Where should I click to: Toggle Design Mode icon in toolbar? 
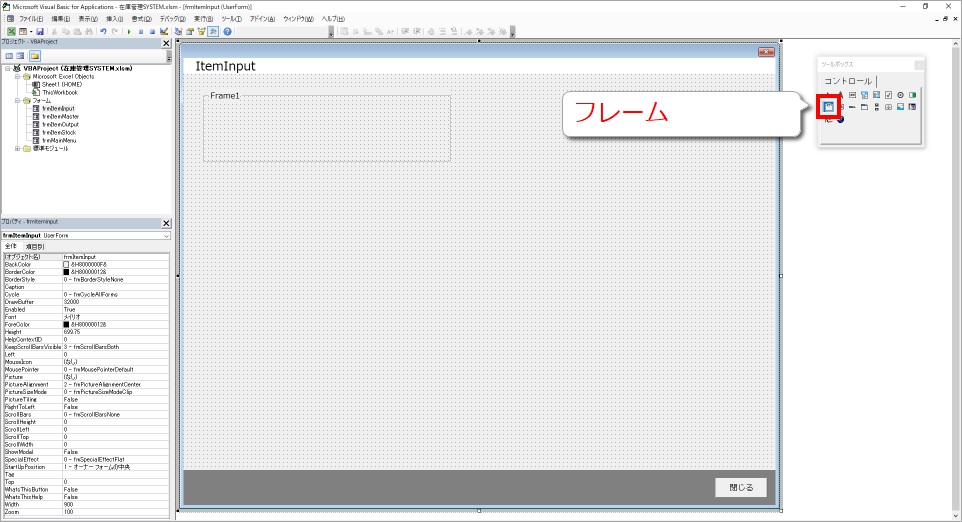click(x=164, y=31)
